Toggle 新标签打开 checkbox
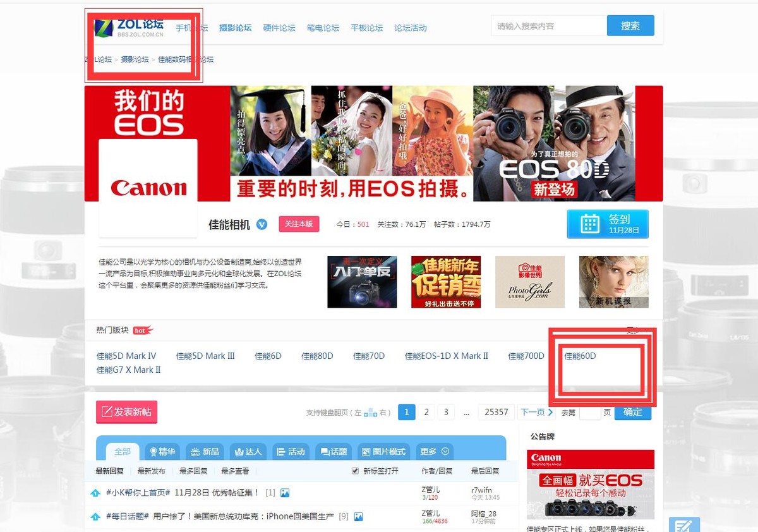This screenshot has width=758, height=532. tap(355, 471)
